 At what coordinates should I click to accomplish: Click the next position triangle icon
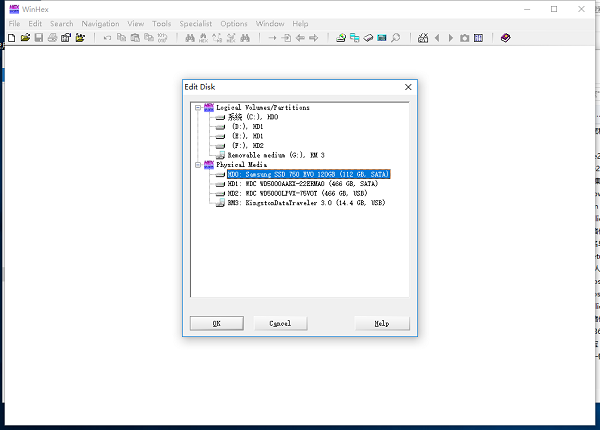tap(451, 38)
